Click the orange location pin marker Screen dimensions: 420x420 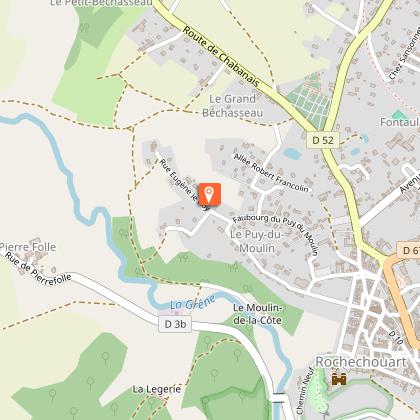click(x=210, y=194)
